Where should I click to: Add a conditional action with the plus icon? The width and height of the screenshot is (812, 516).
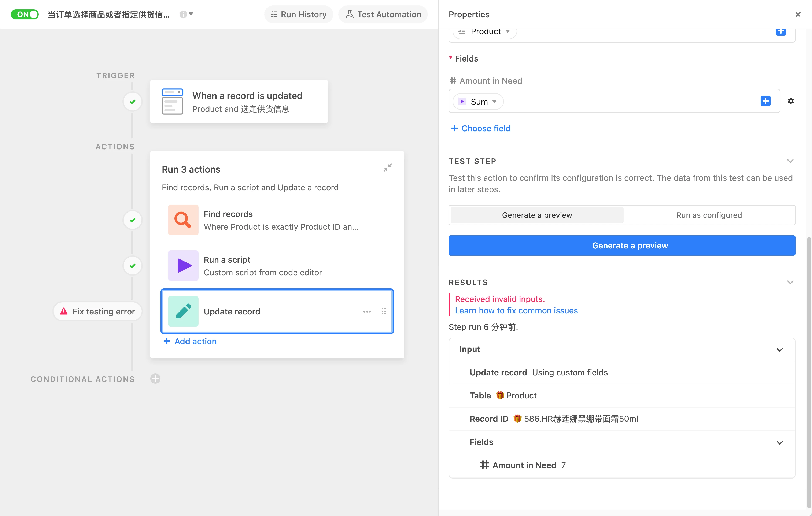tap(155, 379)
